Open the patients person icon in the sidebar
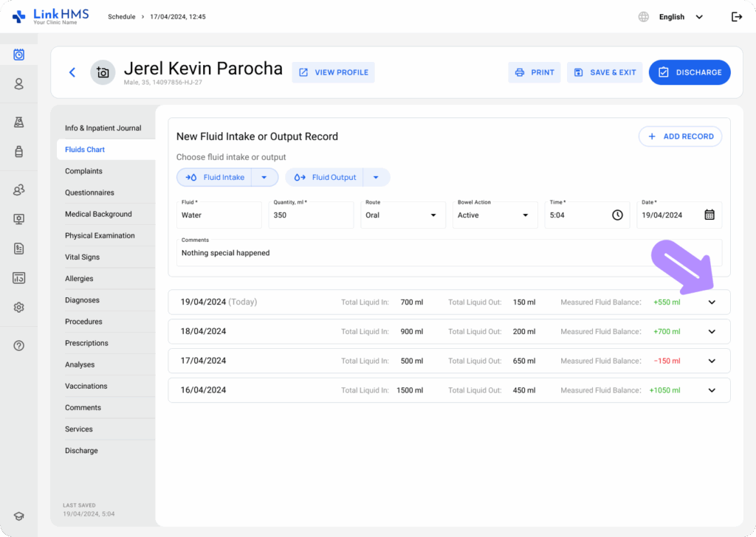756x537 pixels. (19, 84)
